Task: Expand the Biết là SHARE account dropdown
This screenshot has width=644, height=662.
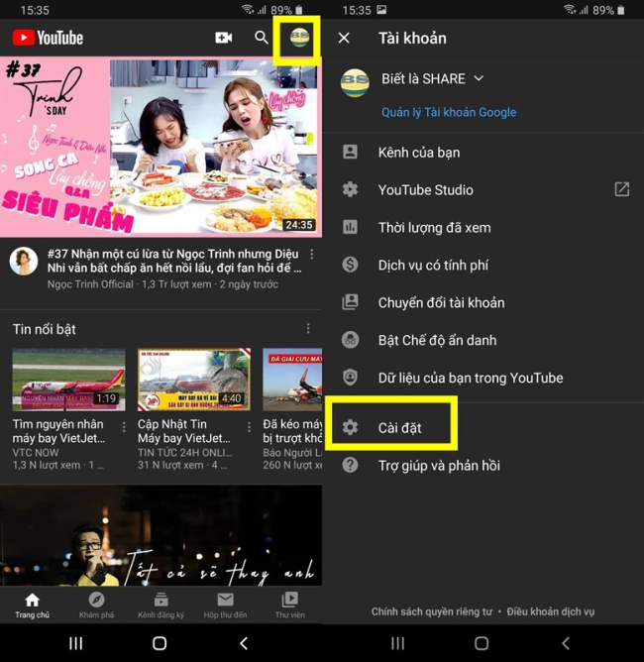Action: tap(479, 78)
